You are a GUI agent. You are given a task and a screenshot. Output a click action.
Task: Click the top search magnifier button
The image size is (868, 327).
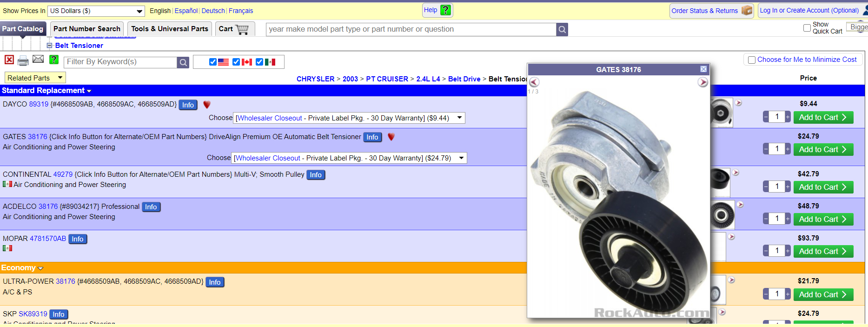pos(562,29)
